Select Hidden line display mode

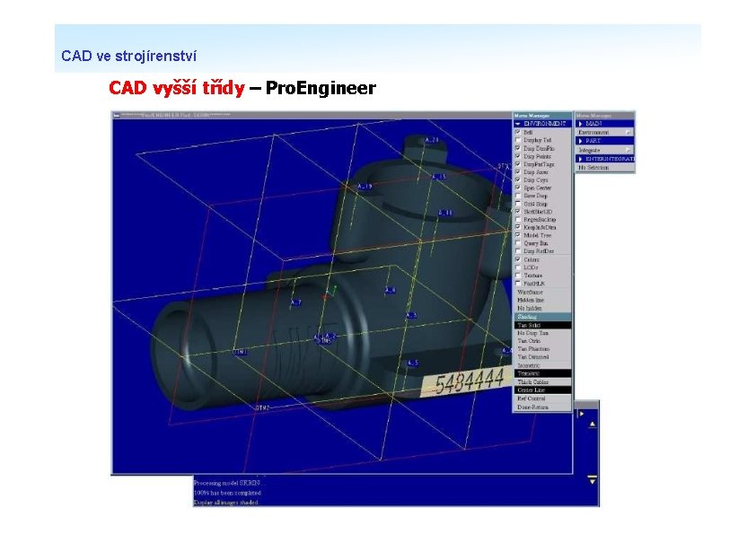click(x=542, y=300)
